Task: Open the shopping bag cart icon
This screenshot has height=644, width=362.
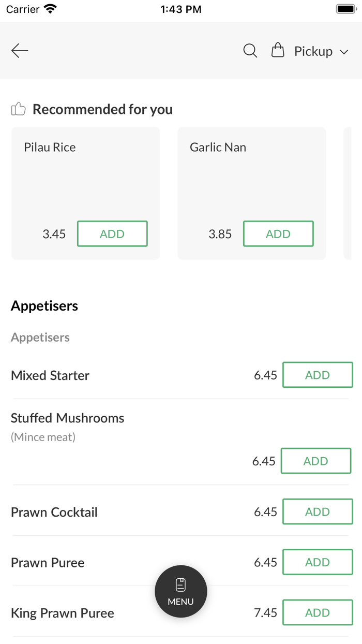Action: (x=278, y=50)
